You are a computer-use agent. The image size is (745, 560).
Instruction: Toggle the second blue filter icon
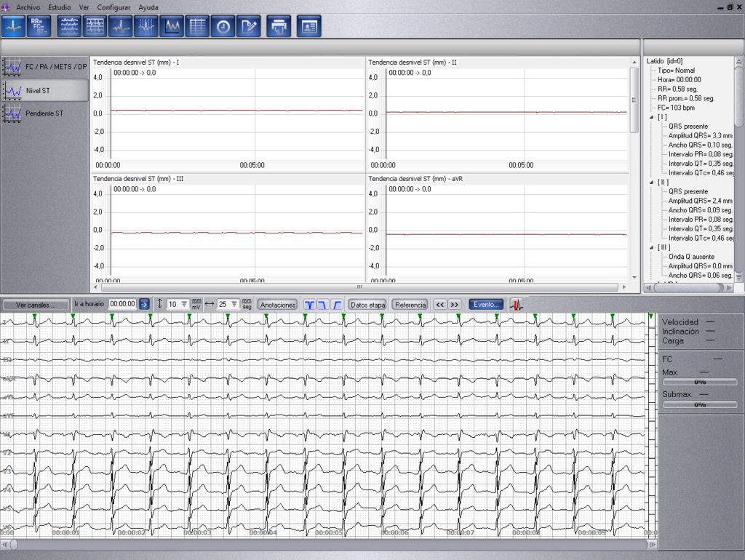click(322, 305)
